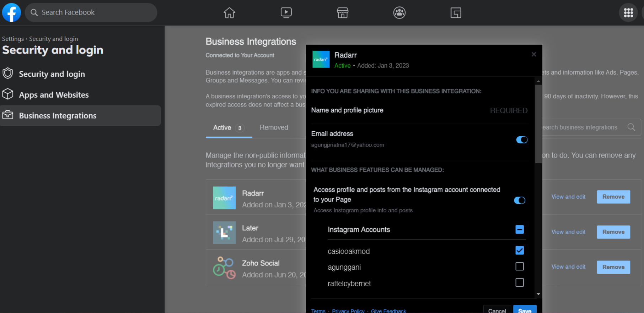This screenshot has height=313, width=644.
Task: Click Save in the Radarr dialog
Action: (525, 310)
